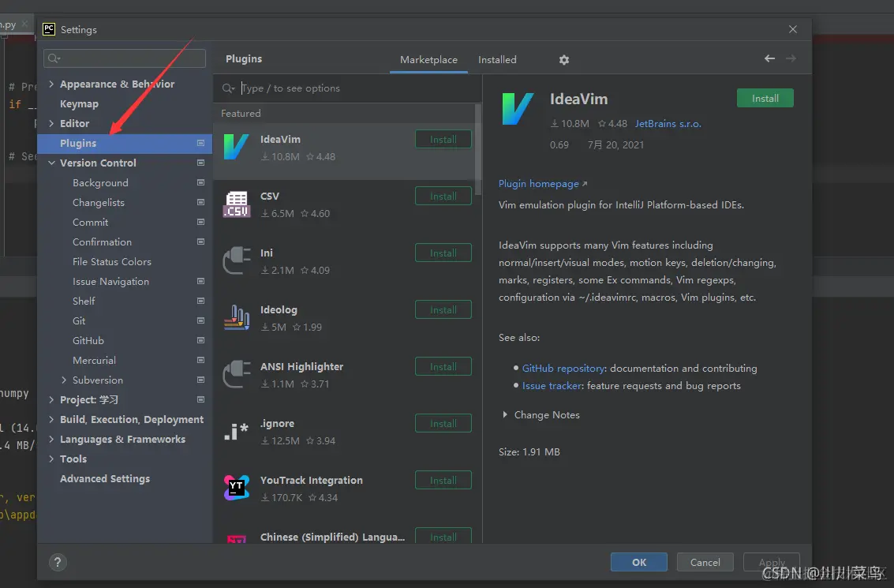
Task: Install the Ini plugin
Action: (x=443, y=253)
